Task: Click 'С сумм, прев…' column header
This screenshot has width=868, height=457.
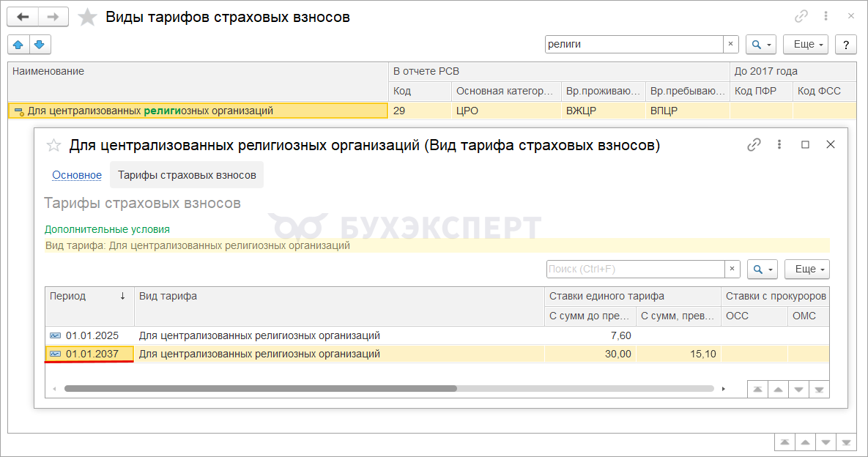Action: [x=678, y=316]
